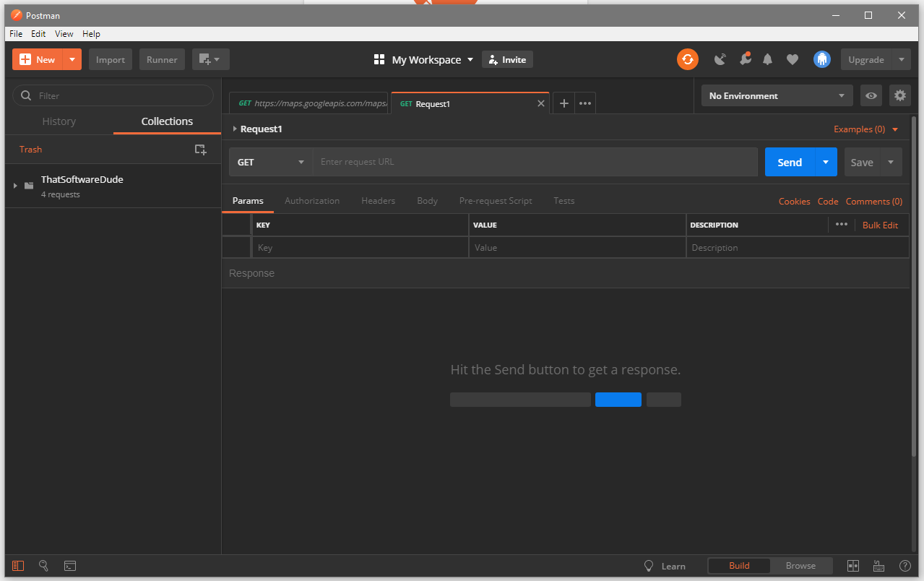
Task: Open the notifications bell
Action: click(768, 59)
